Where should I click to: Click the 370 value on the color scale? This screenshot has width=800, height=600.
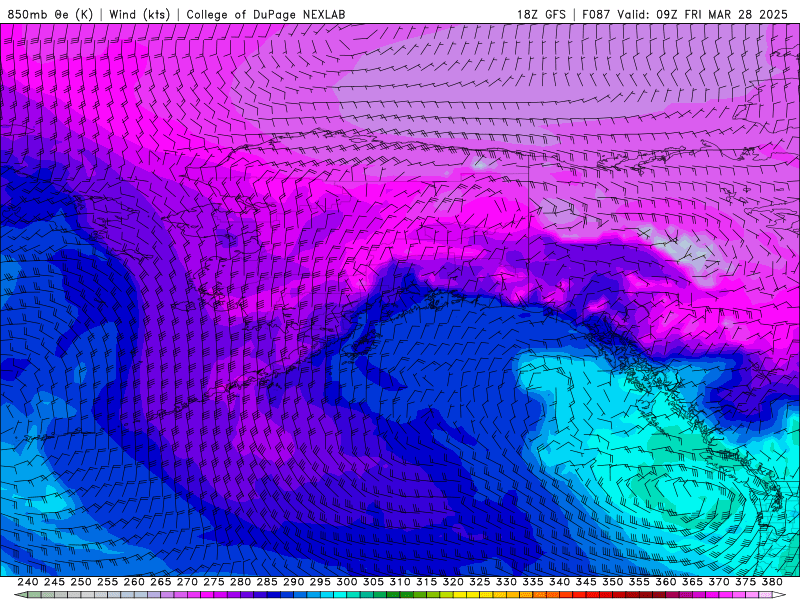coord(718,582)
